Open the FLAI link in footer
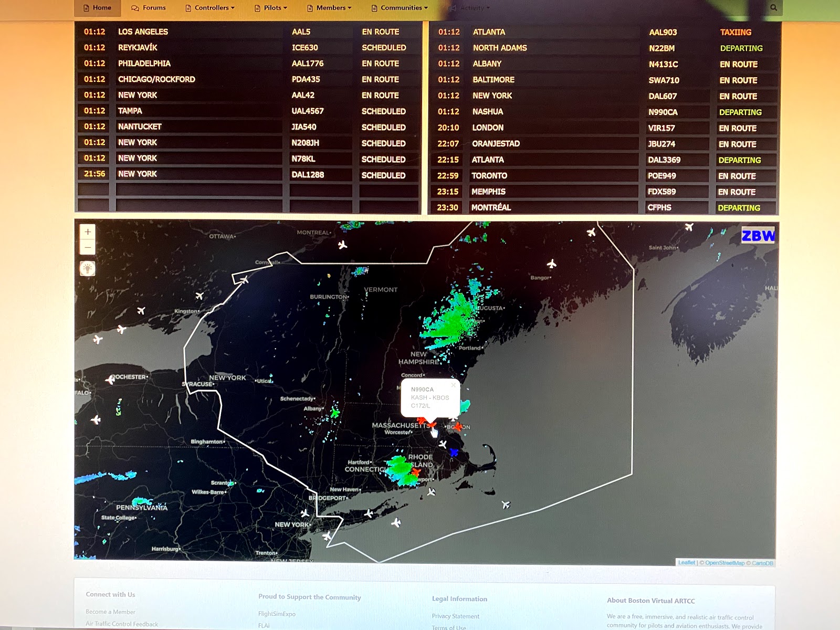The image size is (840, 630). click(x=264, y=625)
